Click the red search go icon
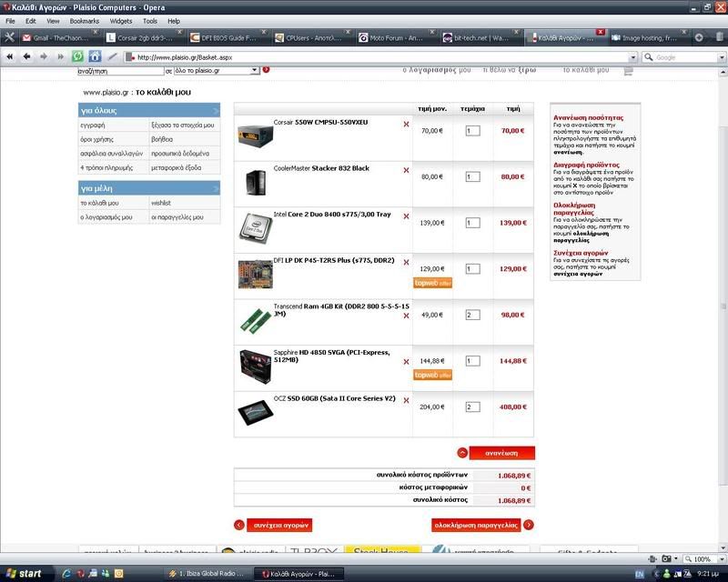The image size is (728, 582). (x=266, y=70)
